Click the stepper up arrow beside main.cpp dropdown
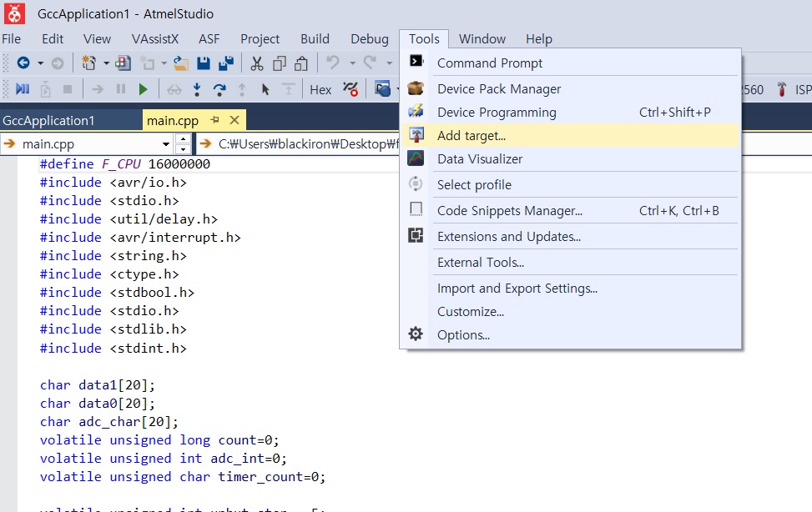The image size is (812, 512). click(x=183, y=138)
